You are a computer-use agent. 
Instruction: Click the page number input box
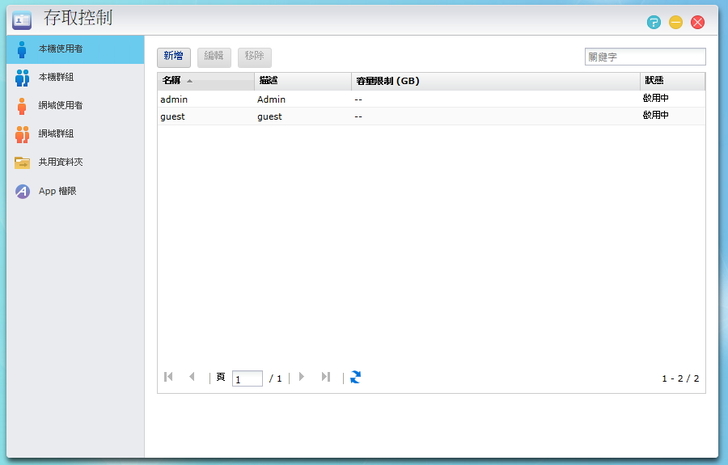247,378
